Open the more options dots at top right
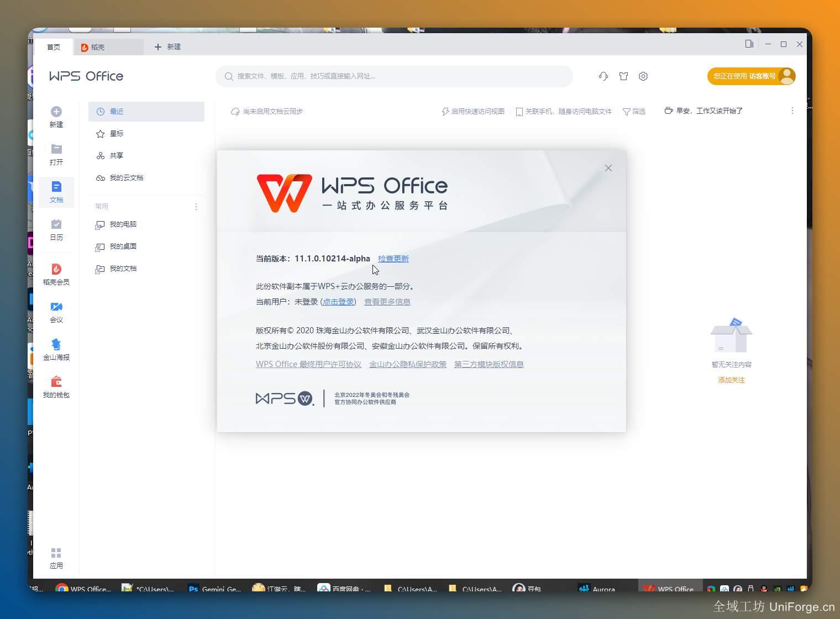This screenshot has height=619, width=840. 792,111
